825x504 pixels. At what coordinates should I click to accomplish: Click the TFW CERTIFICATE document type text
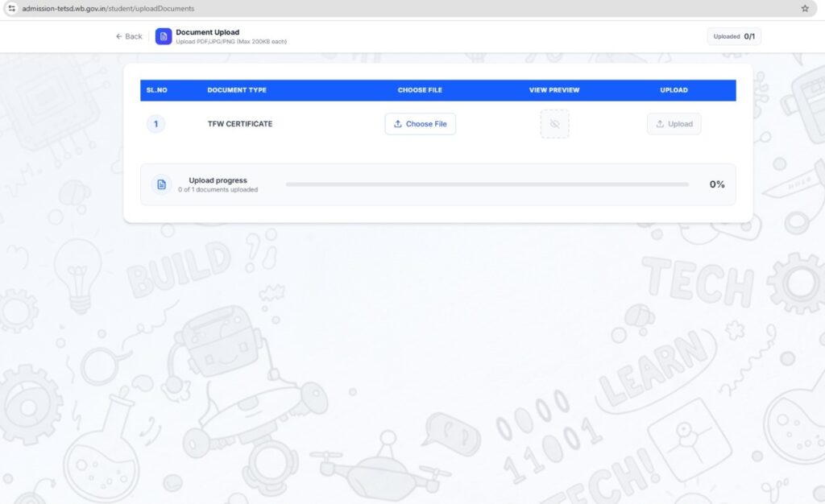tap(240, 124)
